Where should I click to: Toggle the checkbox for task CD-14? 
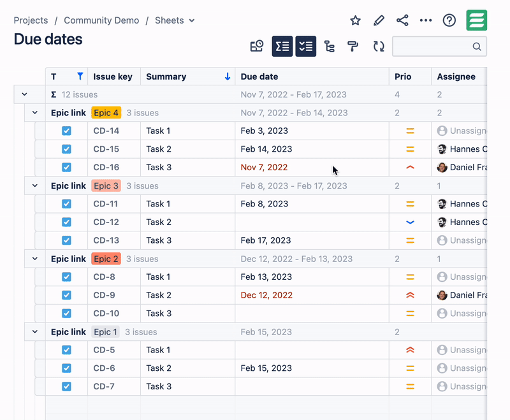coord(66,131)
